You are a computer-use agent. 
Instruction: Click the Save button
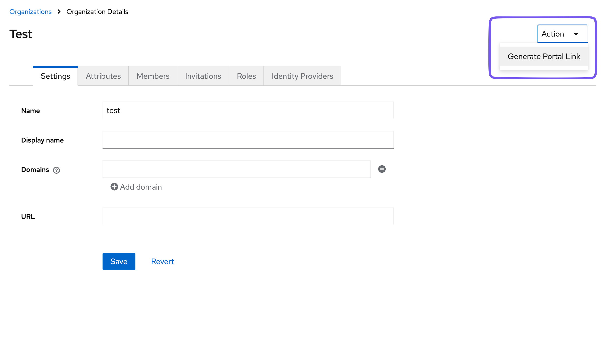(119, 261)
